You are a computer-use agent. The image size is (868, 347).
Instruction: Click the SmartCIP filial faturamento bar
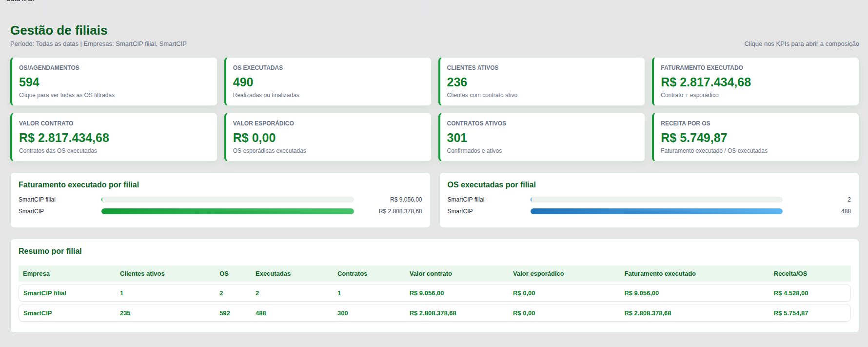pyautogui.click(x=228, y=200)
